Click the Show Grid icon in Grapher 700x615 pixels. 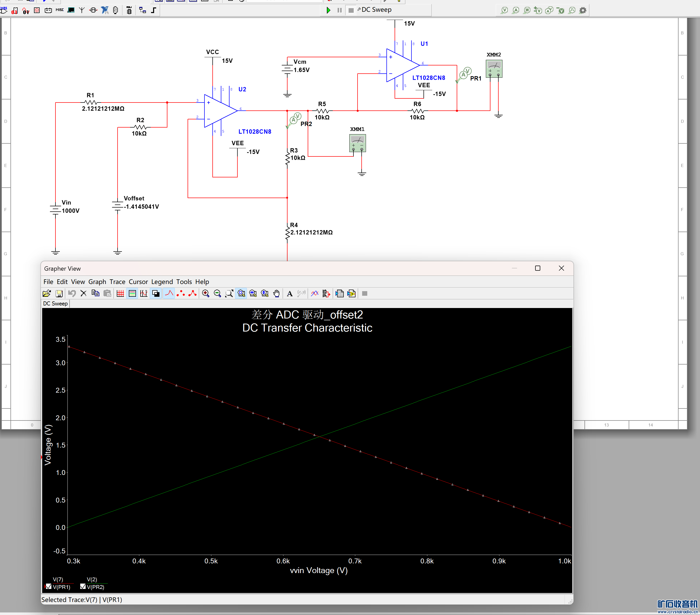120,294
